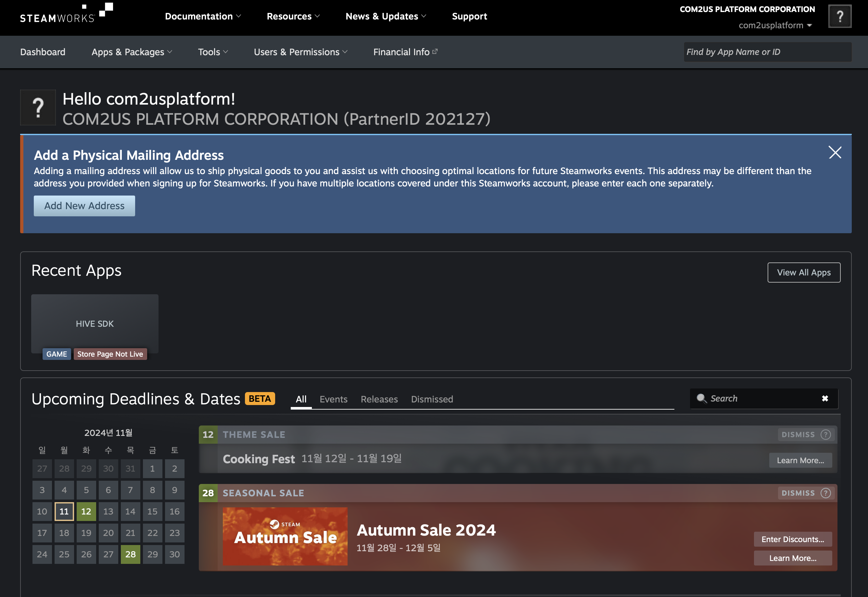Click the magnifier icon in the deadlines search

click(x=701, y=398)
